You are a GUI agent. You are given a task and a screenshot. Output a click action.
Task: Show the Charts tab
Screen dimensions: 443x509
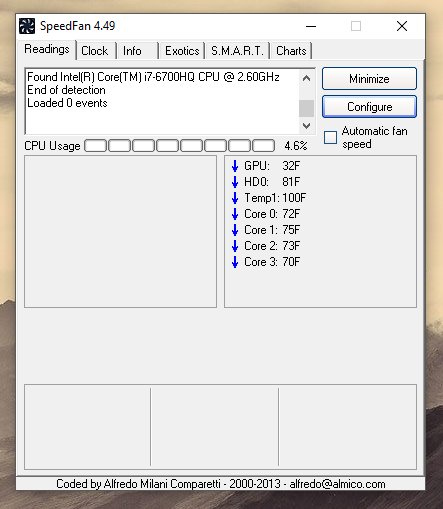tap(291, 51)
